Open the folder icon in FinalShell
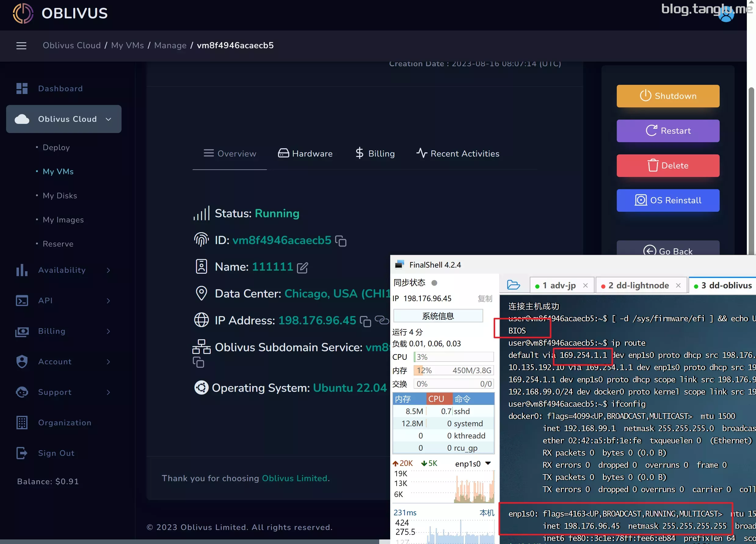 click(x=513, y=285)
